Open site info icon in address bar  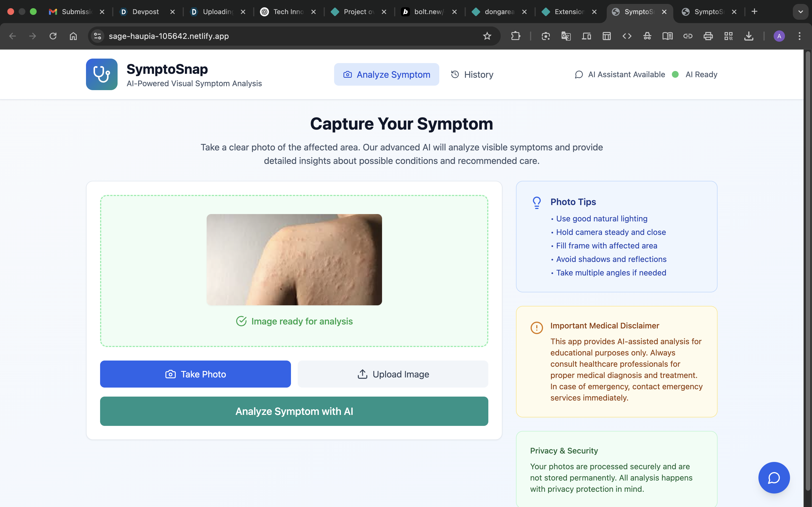[97, 36]
